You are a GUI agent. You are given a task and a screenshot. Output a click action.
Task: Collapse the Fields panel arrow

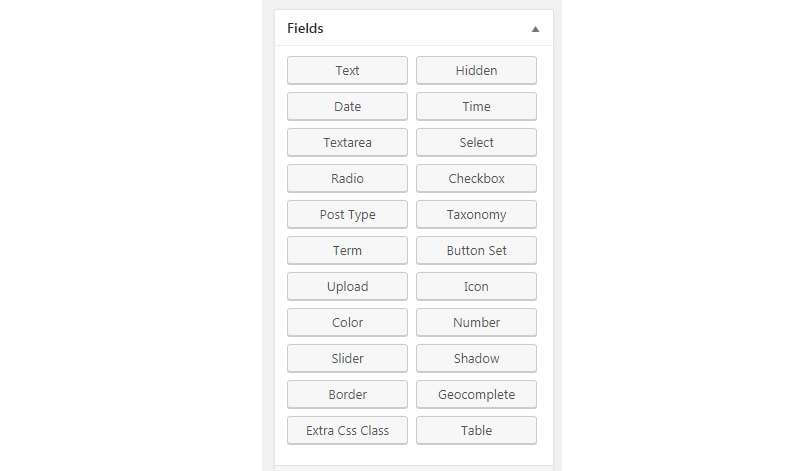tap(535, 29)
